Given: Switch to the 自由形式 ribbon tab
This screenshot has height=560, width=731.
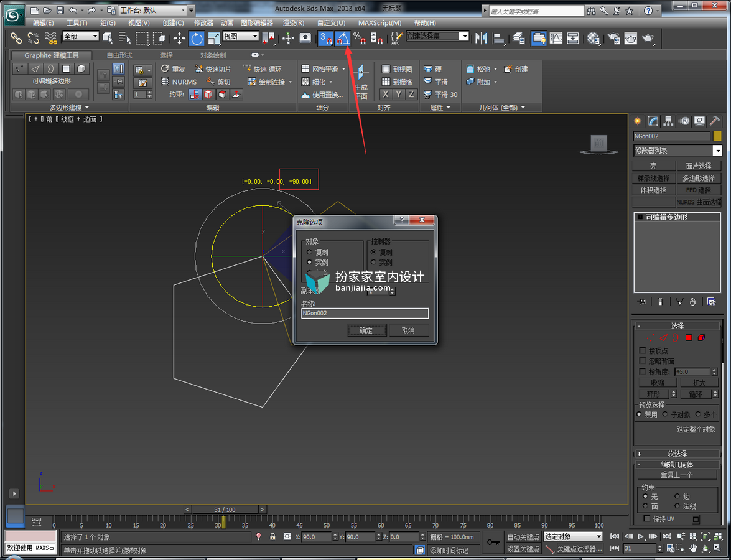Looking at the screenshot, I should pos(119,55).
